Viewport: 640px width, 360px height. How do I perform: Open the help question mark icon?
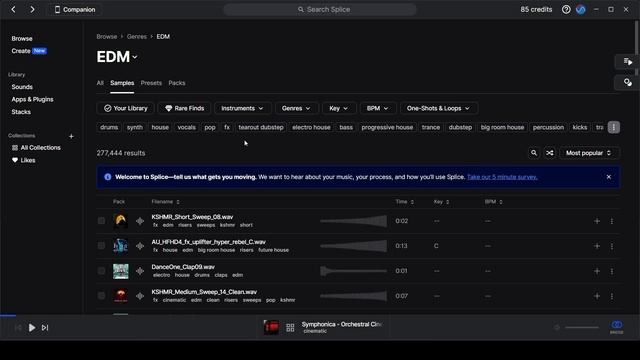click(x=566, y=9)
